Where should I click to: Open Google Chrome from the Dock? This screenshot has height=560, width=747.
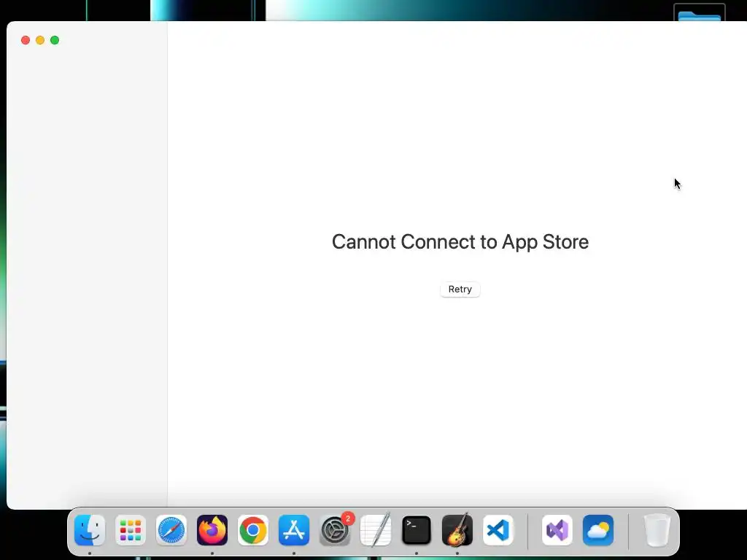[x=253, y=530]
